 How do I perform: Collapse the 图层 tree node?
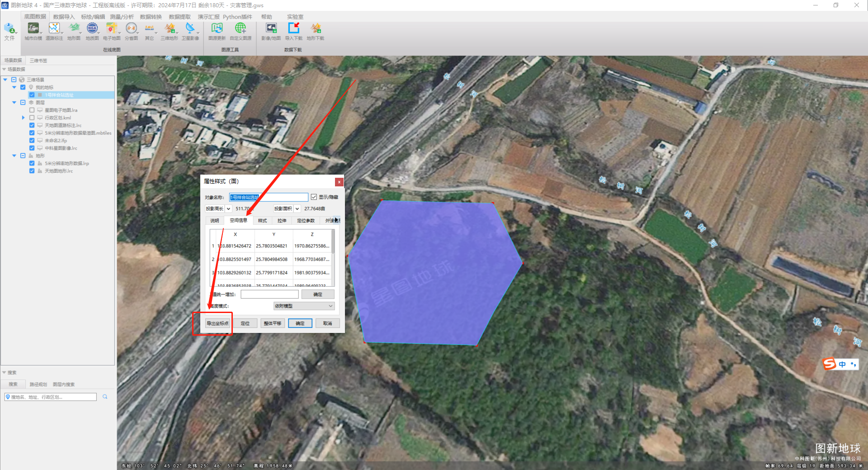pos(14,103)
